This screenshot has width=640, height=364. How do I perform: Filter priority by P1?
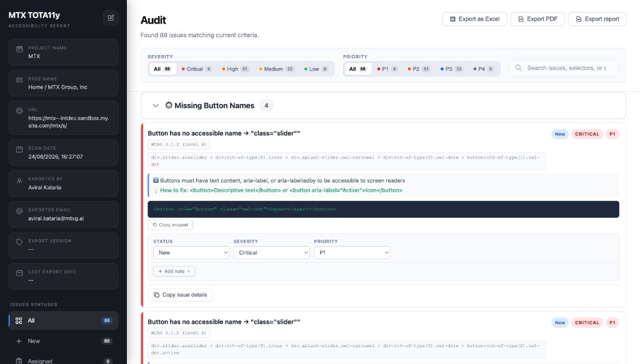pyautogui.click(x=387, y=69)
